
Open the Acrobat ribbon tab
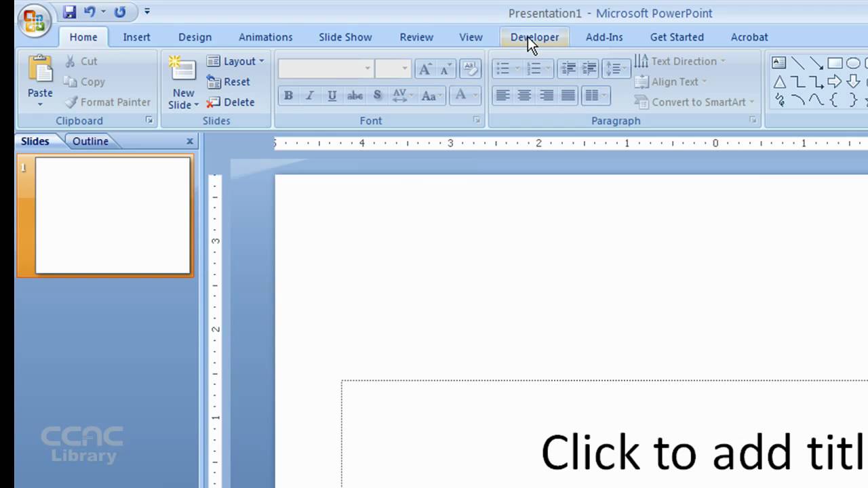click(749, 37)
